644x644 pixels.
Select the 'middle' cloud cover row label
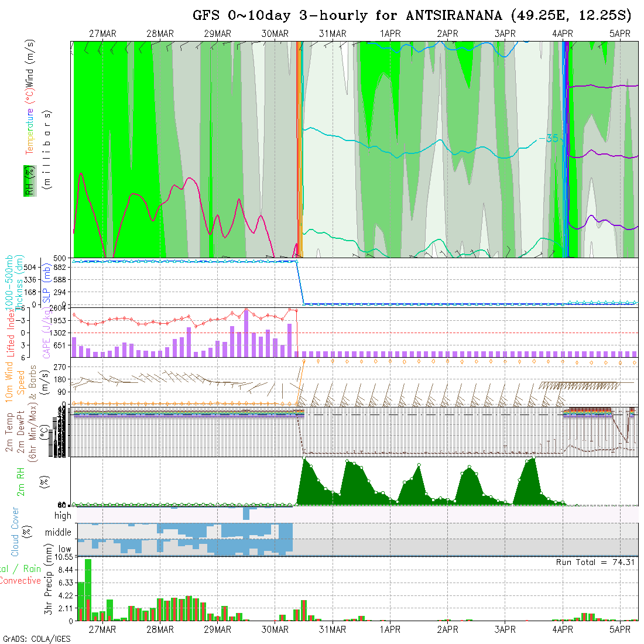pyautogui.click(x=59, y=533)
